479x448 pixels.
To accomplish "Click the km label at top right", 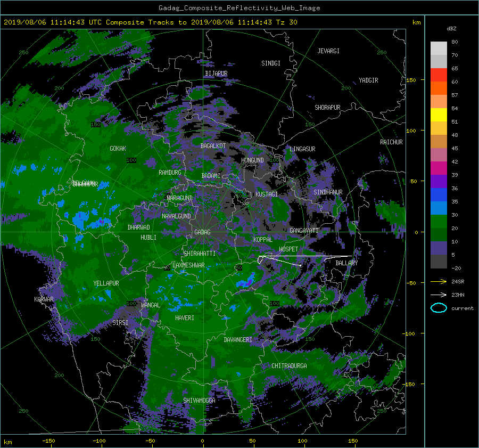I will [x=416, y=22].
